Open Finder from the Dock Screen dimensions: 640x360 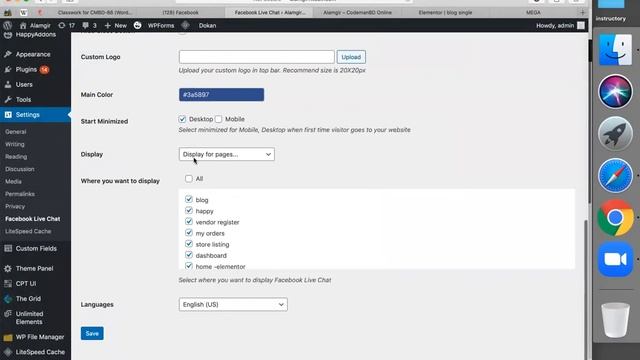click(615, 50)
